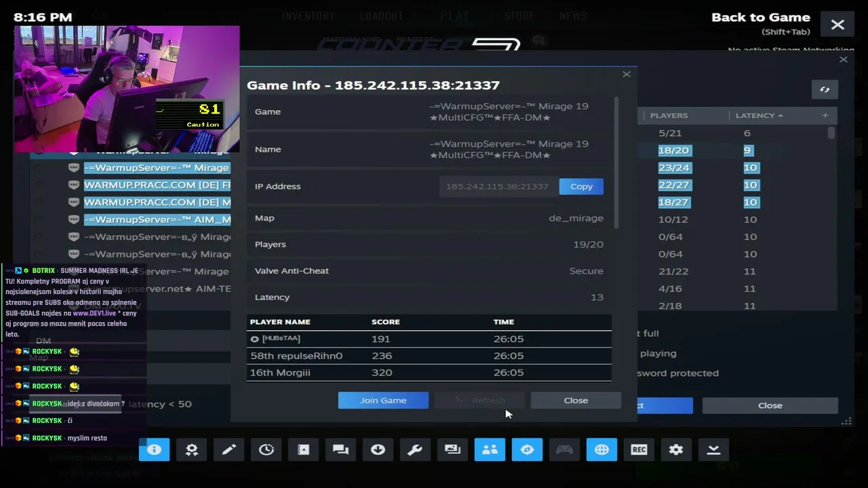
Task: Click the Secure anti-cheat value
Action: (x=586, y=271)
